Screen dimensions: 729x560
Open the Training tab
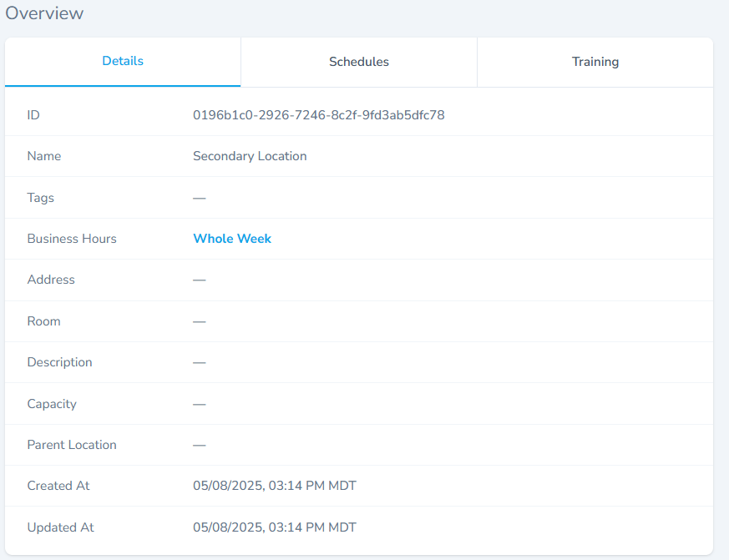point(595,62)
